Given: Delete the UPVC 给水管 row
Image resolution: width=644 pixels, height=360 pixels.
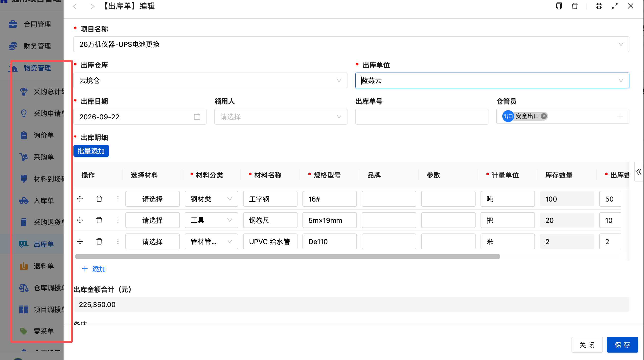Looking at the screenshot, I should [99, 242].
